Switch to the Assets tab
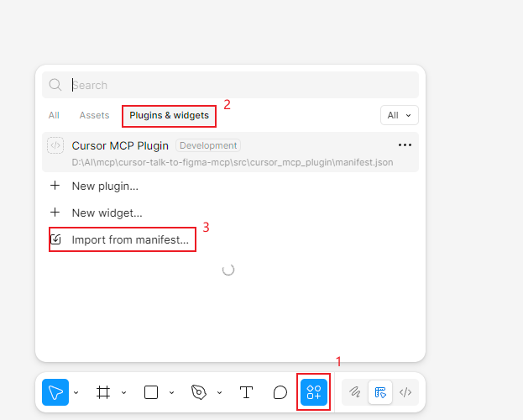This screenshot has width=523, height=420. click(94, 115)
